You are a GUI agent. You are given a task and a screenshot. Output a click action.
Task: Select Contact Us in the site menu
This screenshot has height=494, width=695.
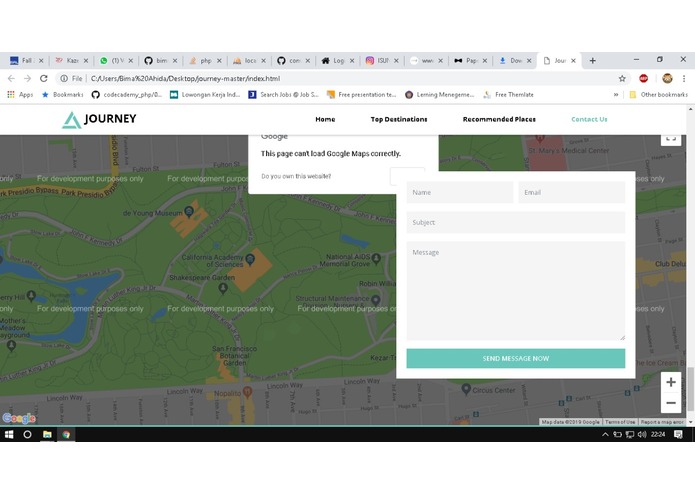click(589, 119)
